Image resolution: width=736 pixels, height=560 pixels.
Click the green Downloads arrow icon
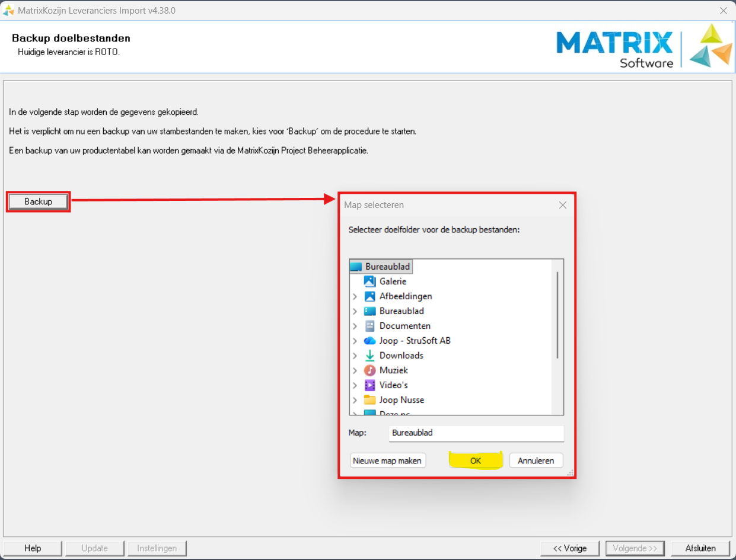tap(370, 356)
